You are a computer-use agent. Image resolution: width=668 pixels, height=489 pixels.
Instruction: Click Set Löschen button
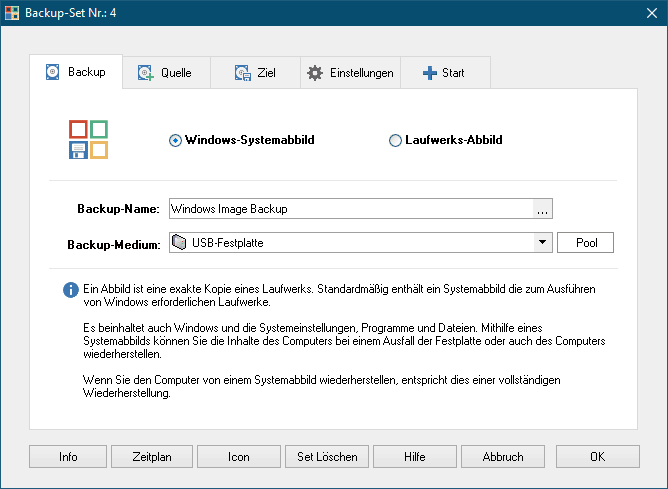point(327,457)
